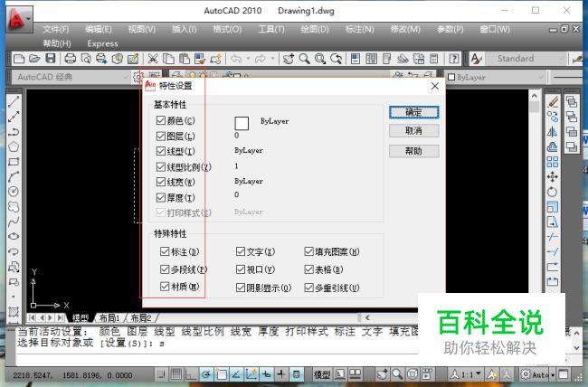
Task: Click the Plot Preview icon
Action: [x=86, y=59]
